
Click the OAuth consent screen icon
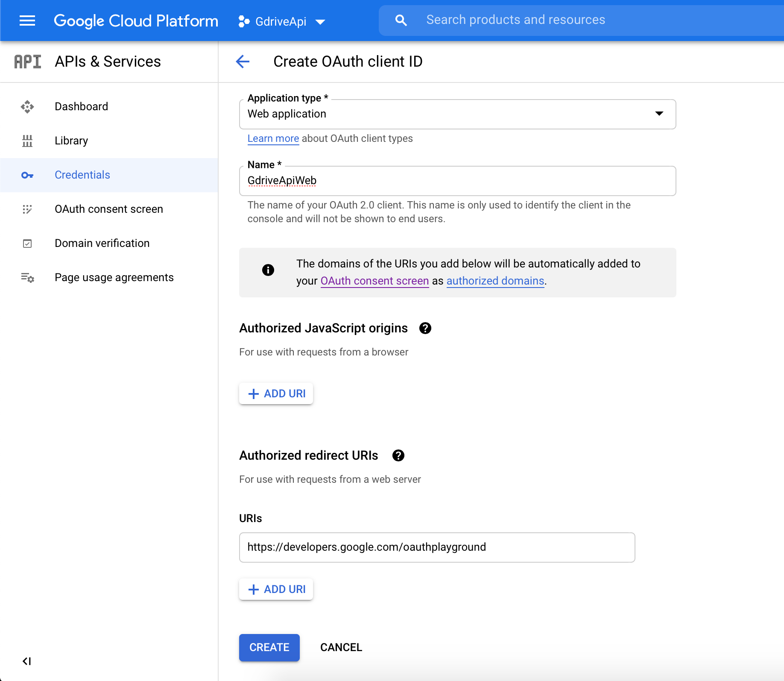[27, 209]
